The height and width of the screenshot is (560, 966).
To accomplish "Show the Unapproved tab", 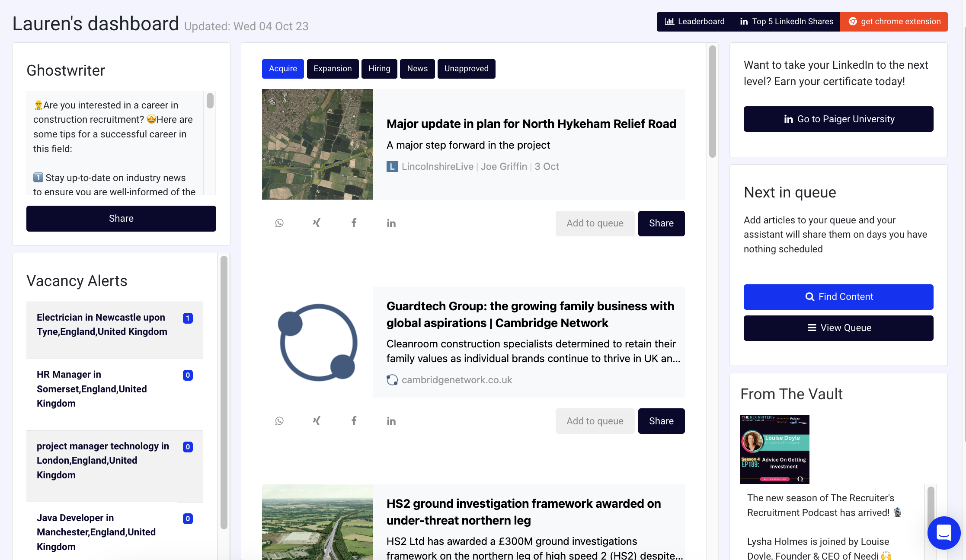I will coord(466,69).
